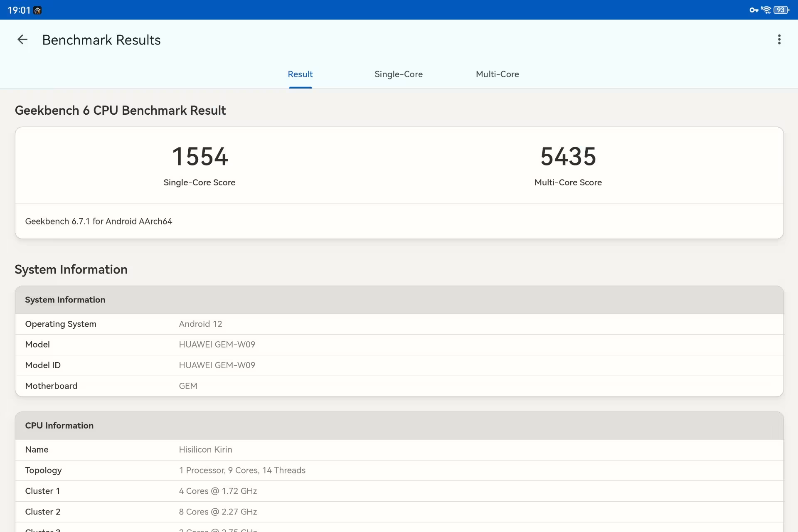
Task: Tap the 1 Processor, 9 Cores, 14 Threads value
Action: 242,470
